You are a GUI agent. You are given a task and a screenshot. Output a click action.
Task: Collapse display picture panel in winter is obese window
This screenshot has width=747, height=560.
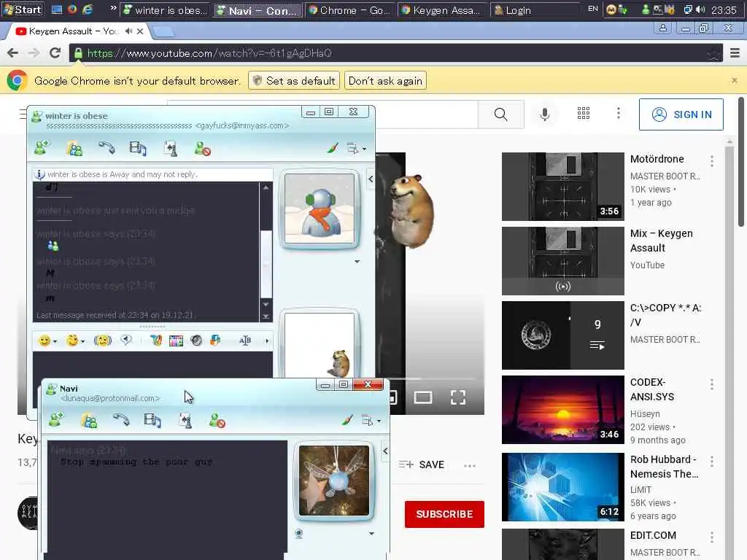pos(371,179)
